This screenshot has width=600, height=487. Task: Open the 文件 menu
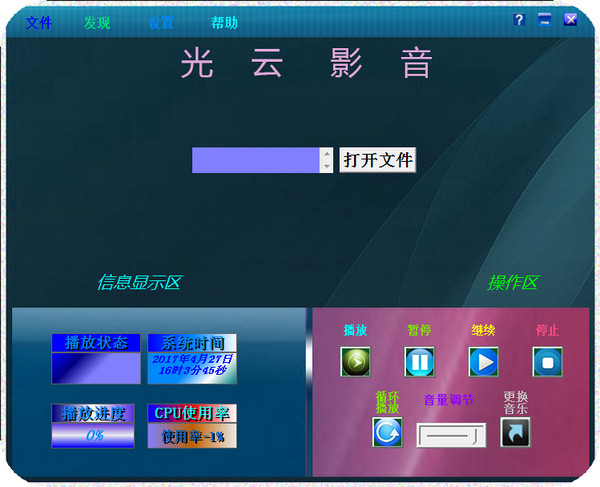38,23
